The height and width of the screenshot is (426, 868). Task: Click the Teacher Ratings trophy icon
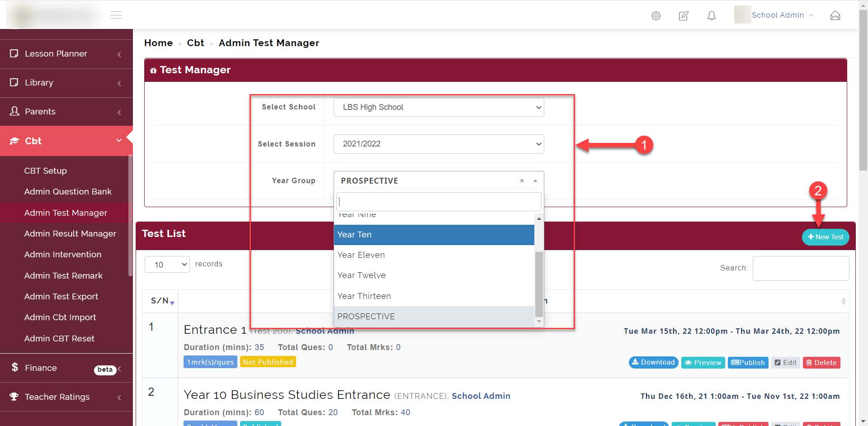coord(14,396)
